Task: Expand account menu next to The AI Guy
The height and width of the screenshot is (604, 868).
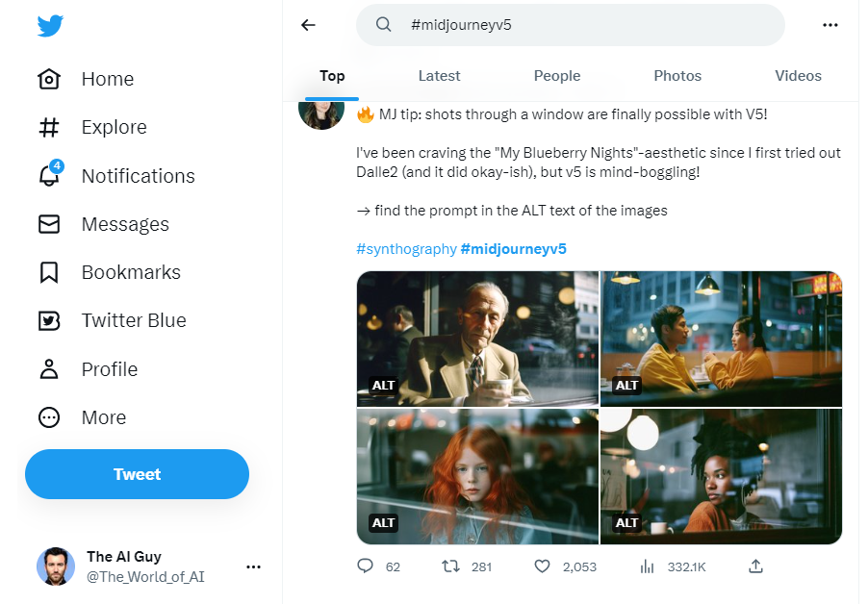Action: click(x=253, y=566)
